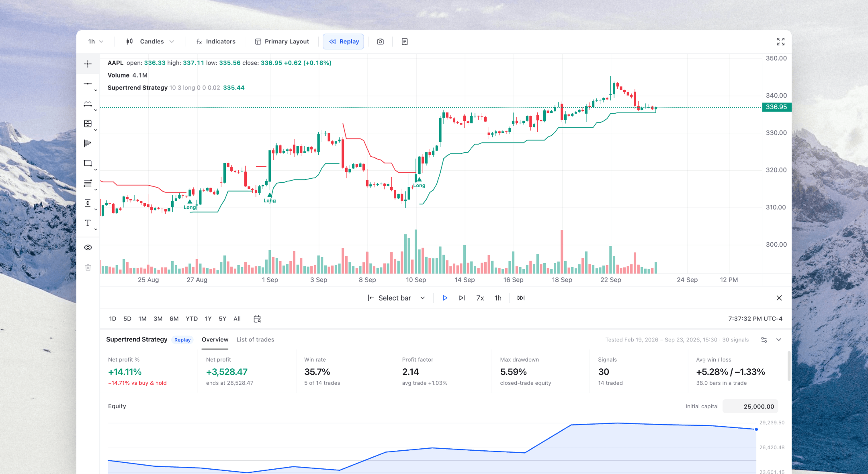Step forward one bar in replay

coord(462,298)
